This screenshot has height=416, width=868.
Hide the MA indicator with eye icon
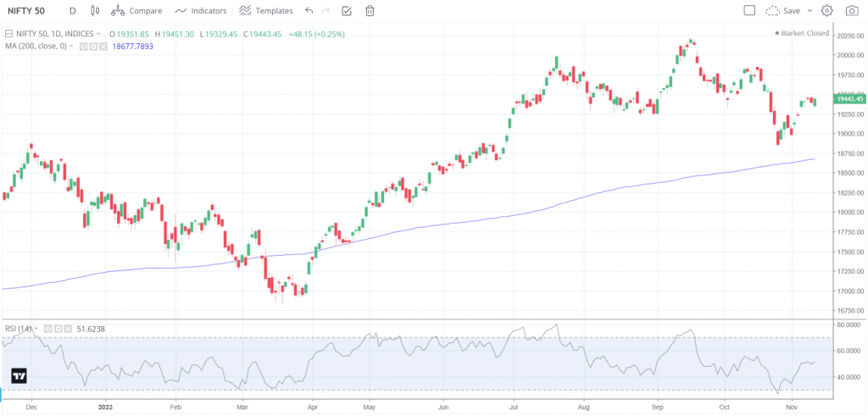coord(84,47)
